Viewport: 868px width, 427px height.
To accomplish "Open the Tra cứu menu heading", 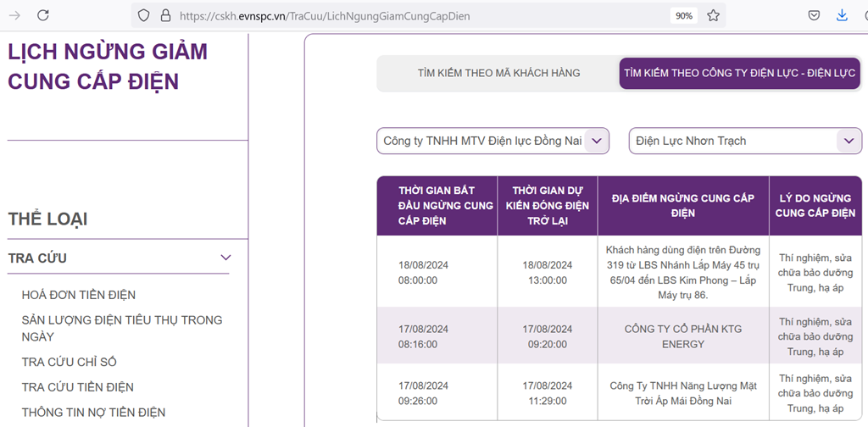I will [37, 258].
